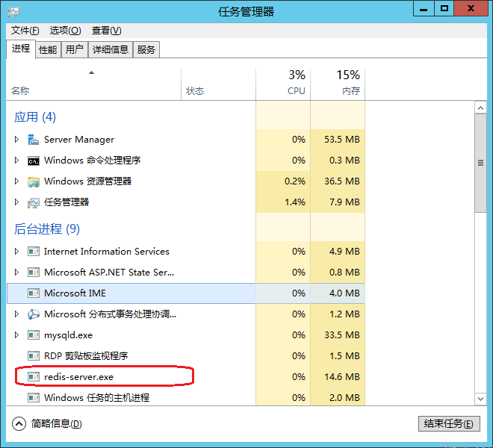Click the 任务管理器 row icon
Image resolution: width=493 pixels, height=448 pixels.
[x=34, y=203]
